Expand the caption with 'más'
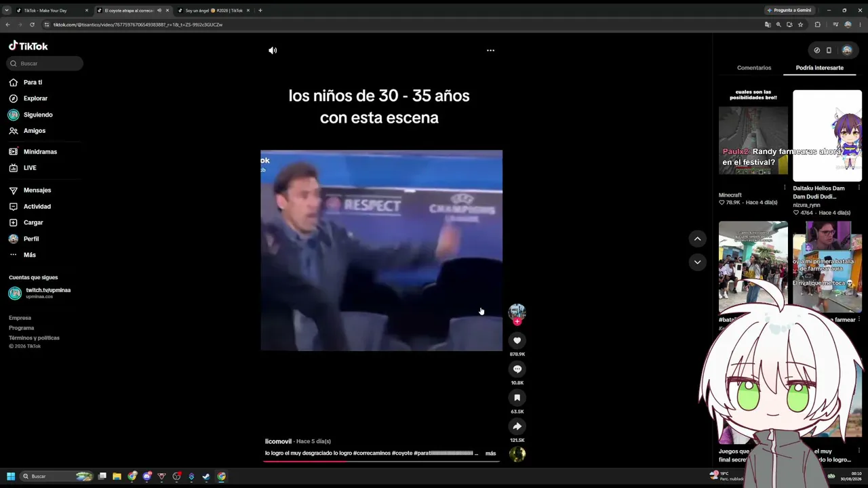 click(490, 453)
